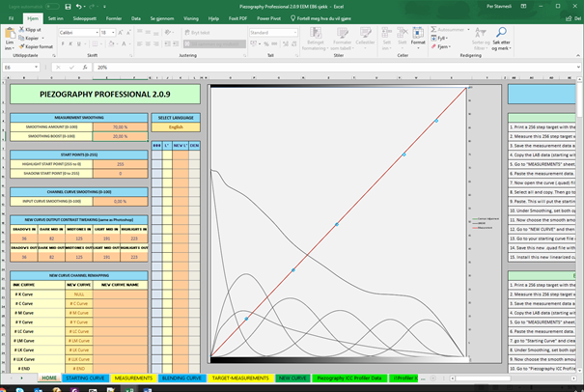This screenshot has width=584, height=392.
Task: Switch to the NEW CURVE sheet tab
Action: click(292, 378)
